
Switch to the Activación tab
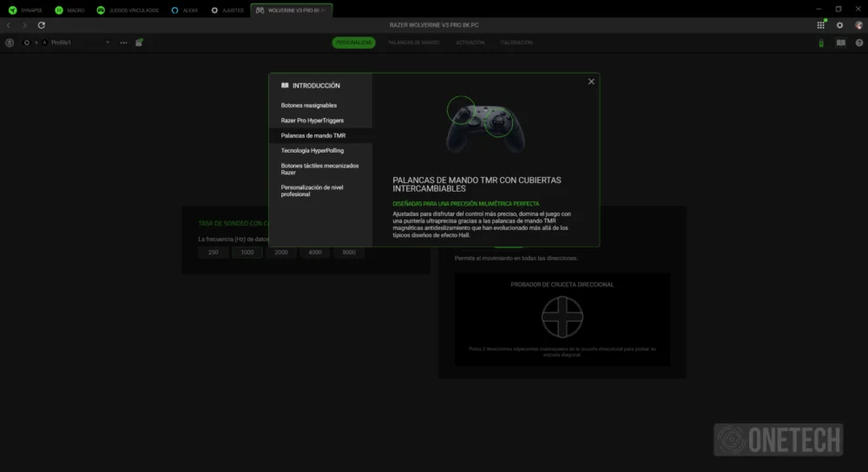click(x=470, y=43)
